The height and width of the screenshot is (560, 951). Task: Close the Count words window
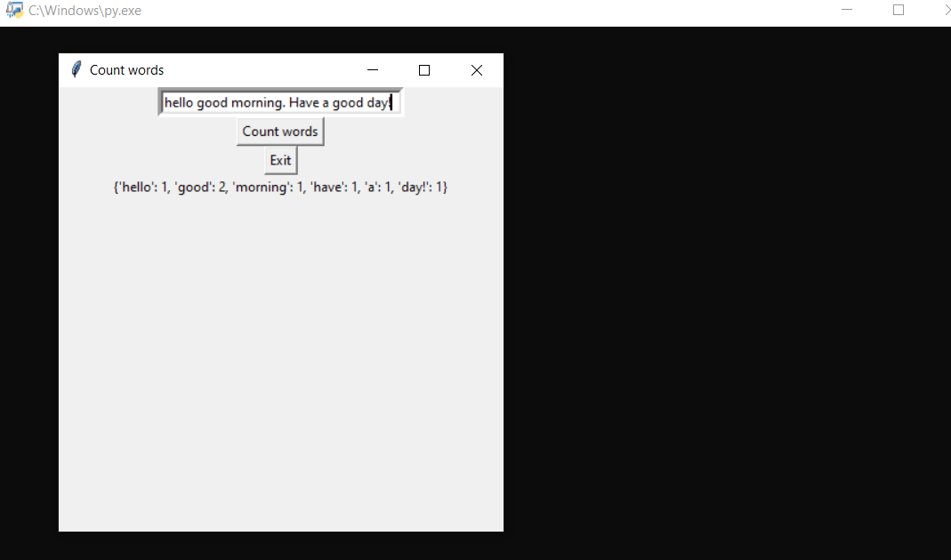click(476, 69)
